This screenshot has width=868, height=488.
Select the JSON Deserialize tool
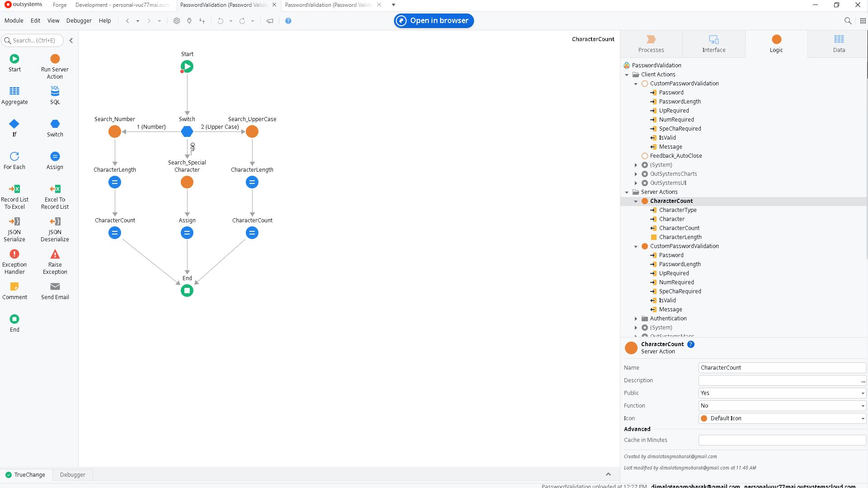point(55,229)
